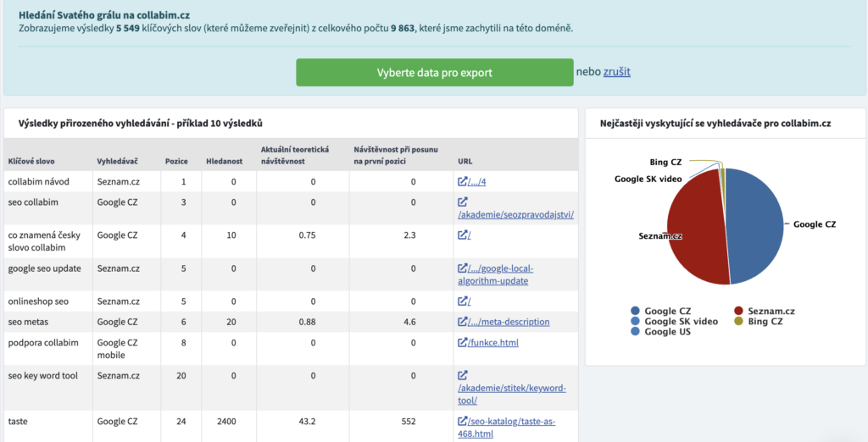Screen dimensions: 868x442
Task: Click the zrušit link
Action: click(x=617, y=72)
